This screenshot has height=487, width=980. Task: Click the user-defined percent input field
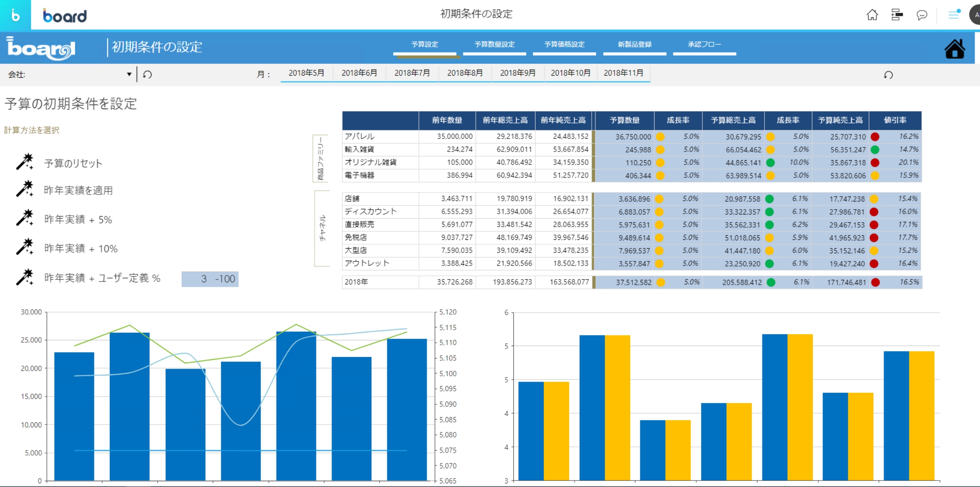tap(210, 279)
